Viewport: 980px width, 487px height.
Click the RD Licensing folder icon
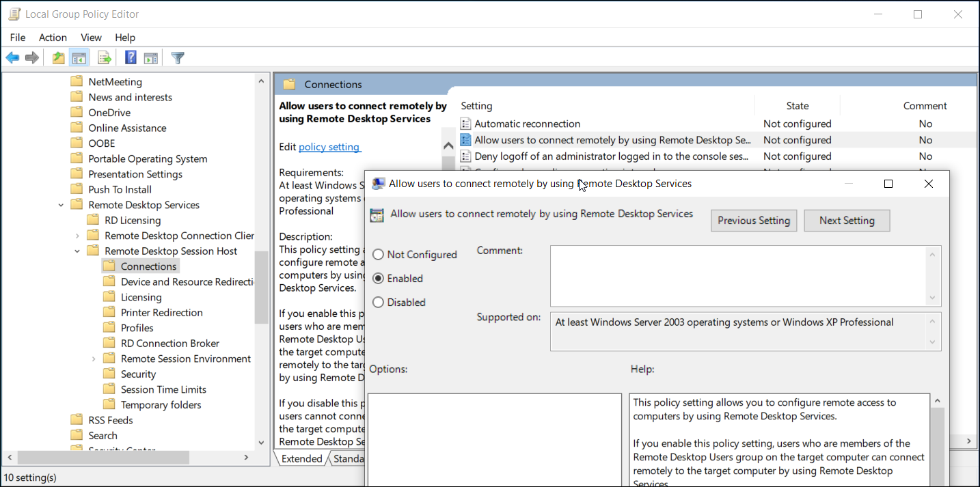pos(93,220)
